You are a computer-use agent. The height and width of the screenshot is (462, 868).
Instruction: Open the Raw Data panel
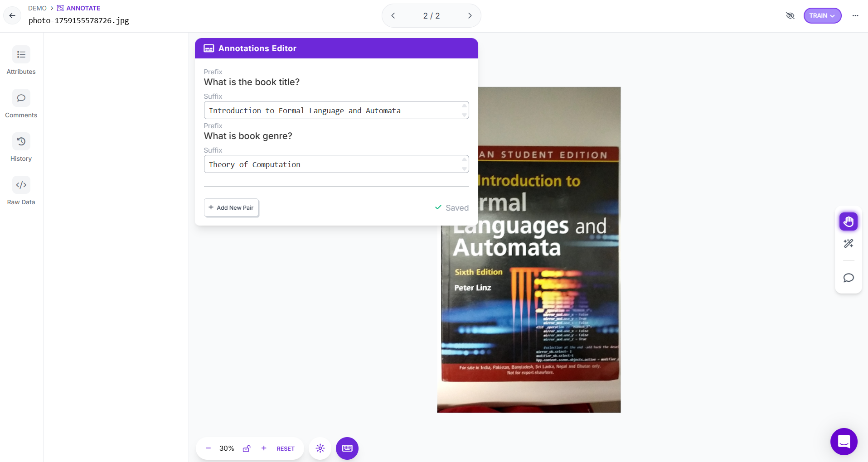click(21, 191)
